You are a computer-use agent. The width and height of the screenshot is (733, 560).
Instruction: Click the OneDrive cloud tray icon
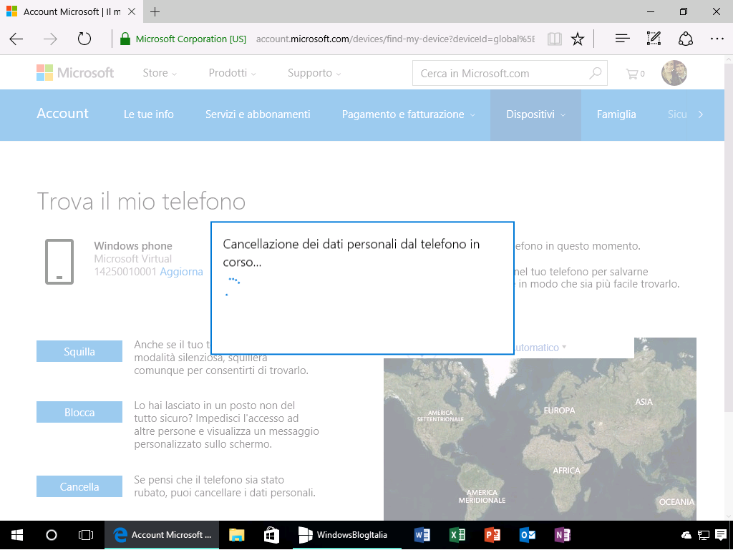686,535
